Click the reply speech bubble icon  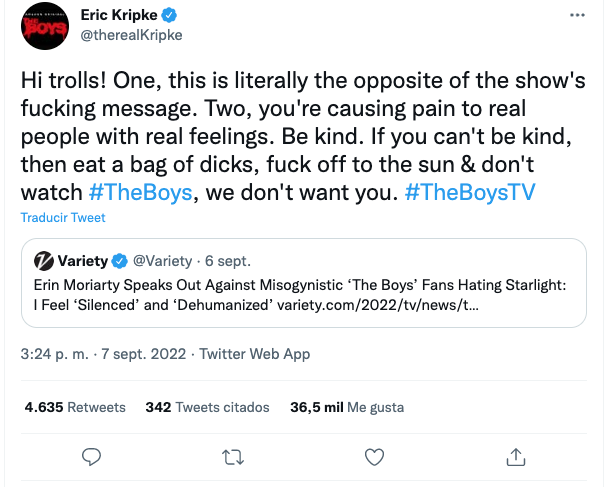91,457
